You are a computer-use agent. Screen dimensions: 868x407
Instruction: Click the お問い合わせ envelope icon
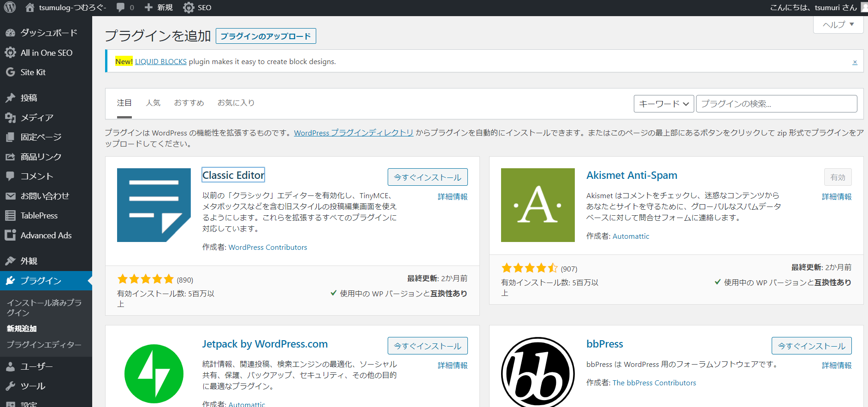pyautogui.click(x=10, y=196)
